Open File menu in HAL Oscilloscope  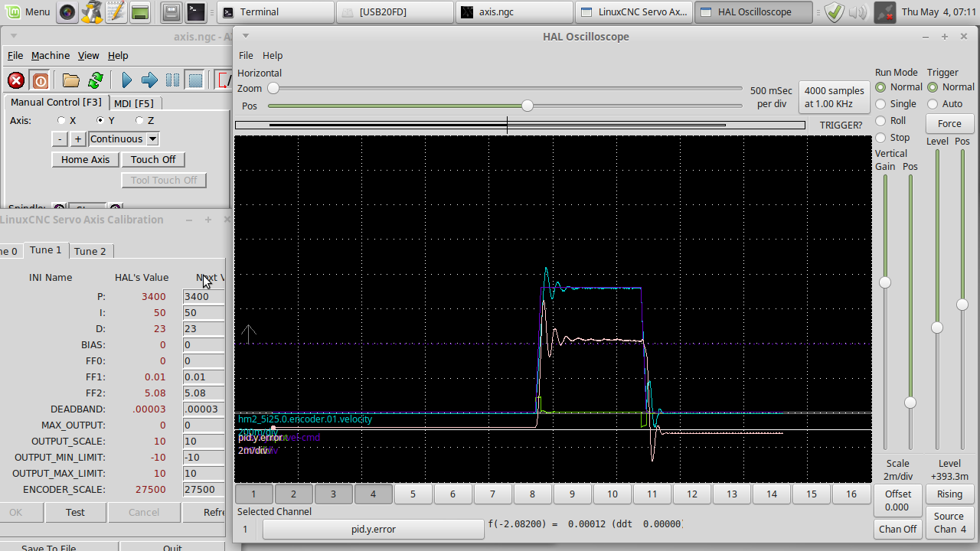[x=246, y=55]
